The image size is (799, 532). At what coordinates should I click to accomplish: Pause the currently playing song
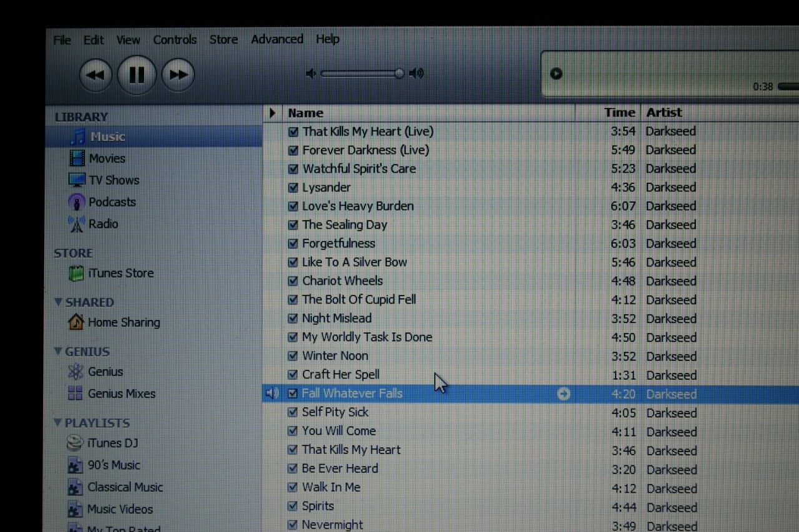coord(136,75)
